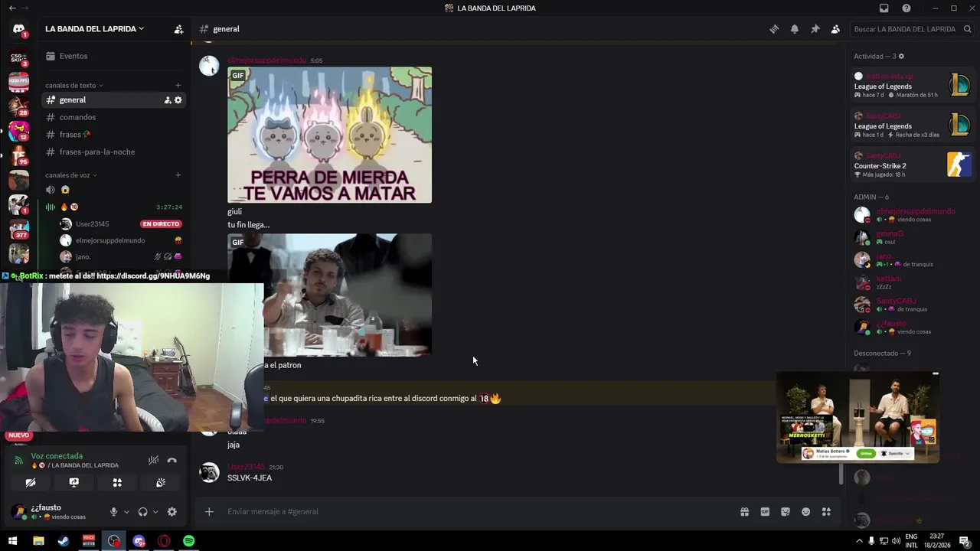Open the Eventos section
Viewport: 980px width, 551px height.
pos(113,56)
